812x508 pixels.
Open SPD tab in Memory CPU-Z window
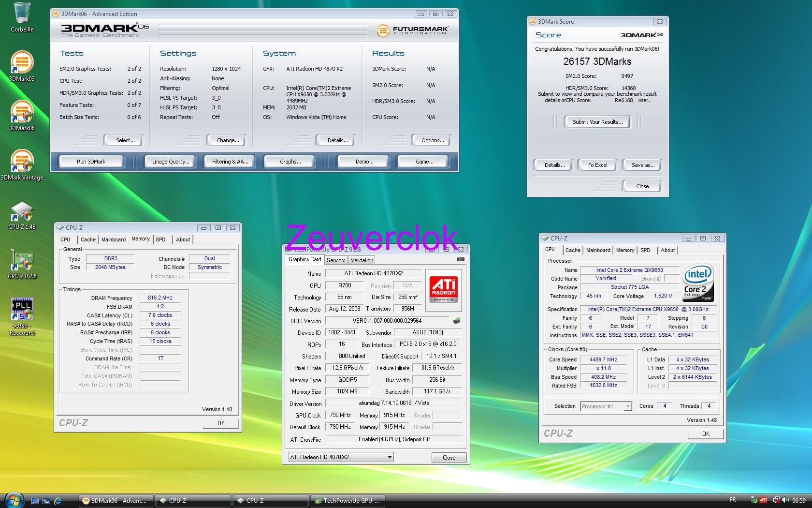point(160,239)
